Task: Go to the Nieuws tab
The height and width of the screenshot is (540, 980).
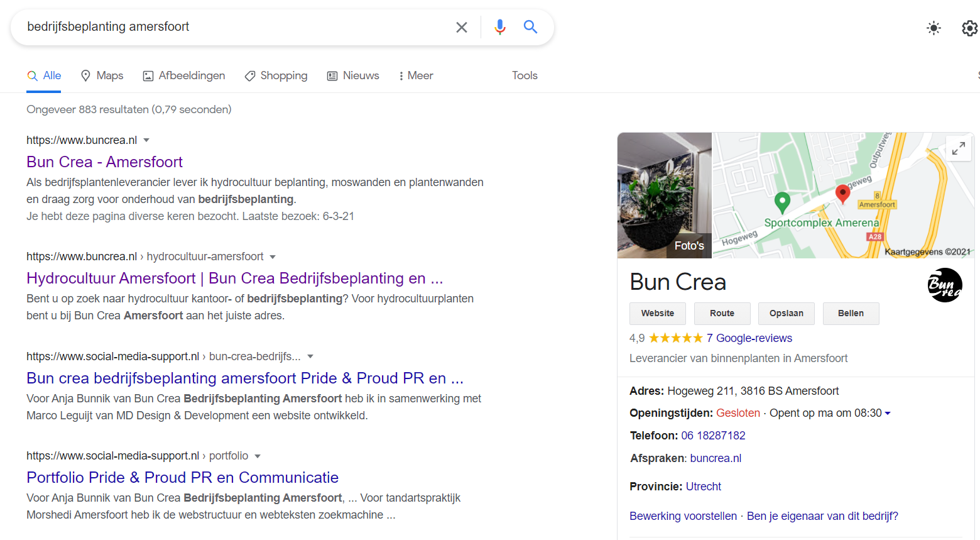Action: 353,75
